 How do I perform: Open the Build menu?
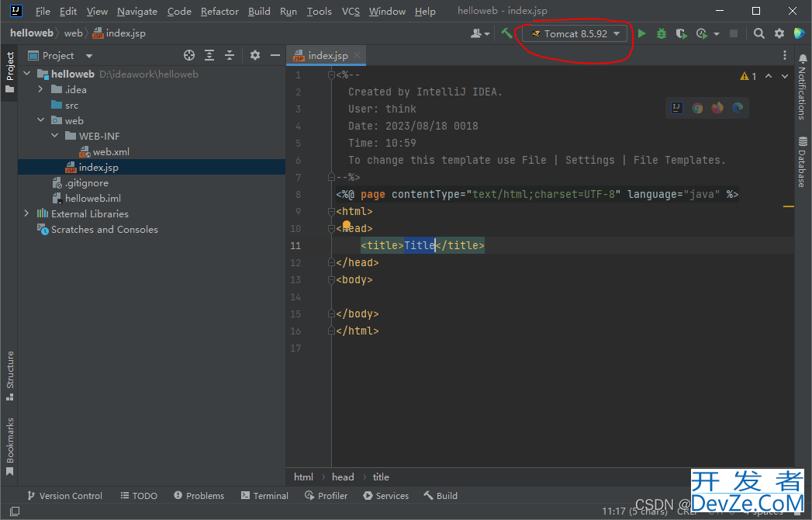[259, 11]
